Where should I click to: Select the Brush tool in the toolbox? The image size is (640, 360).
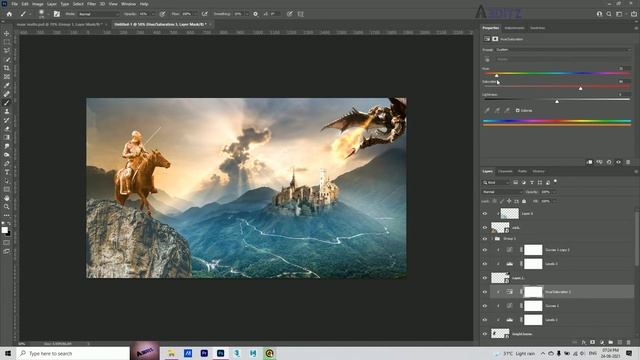coord(7,103)
